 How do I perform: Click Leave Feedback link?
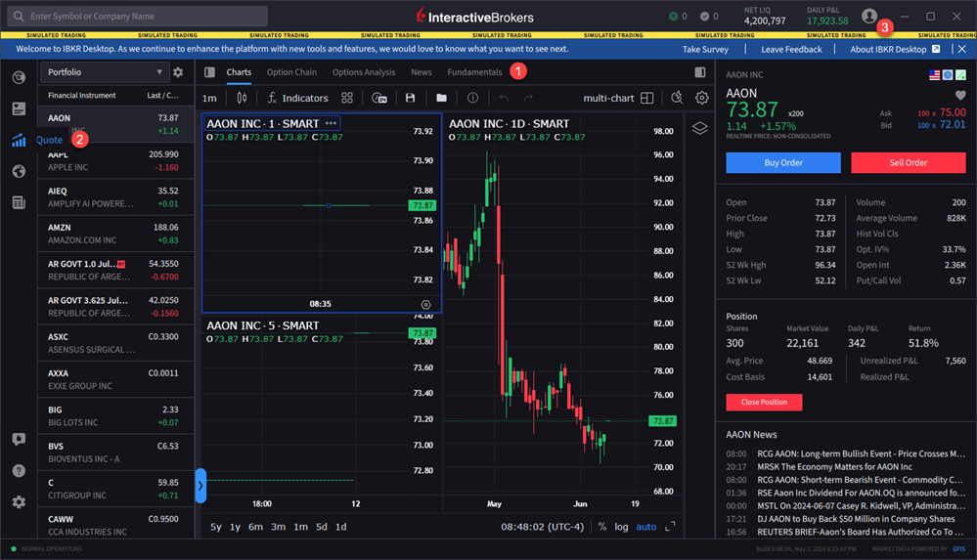(x=791, y=49)
